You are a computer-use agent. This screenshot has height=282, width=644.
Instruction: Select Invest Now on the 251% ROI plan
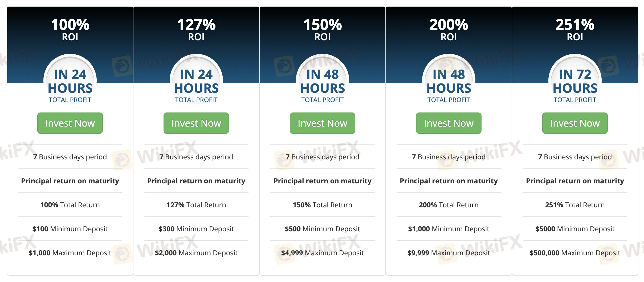tap(575, 123)
